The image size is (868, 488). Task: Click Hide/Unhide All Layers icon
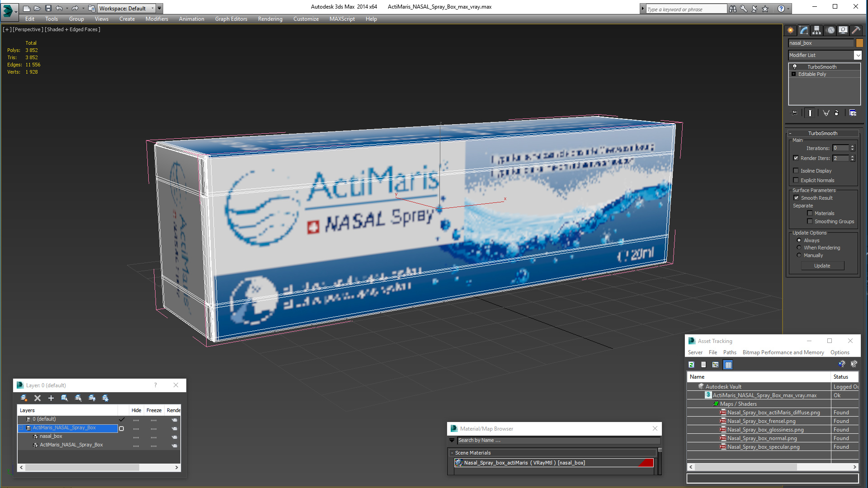coord(92,398)
